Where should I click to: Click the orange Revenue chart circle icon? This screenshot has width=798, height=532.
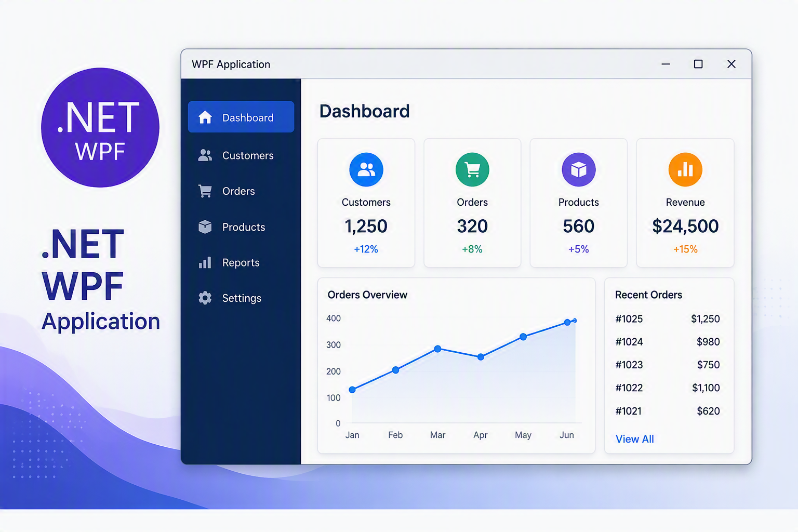point(685,169)
